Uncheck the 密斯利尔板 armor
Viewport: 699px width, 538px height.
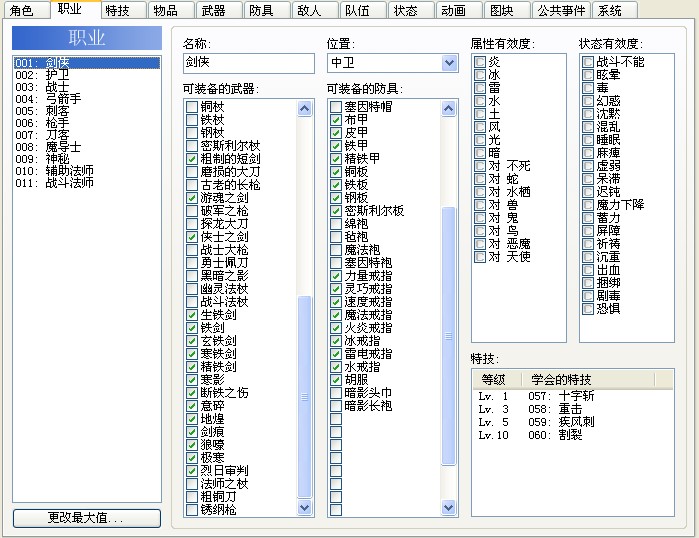click(x=336, y=211)
